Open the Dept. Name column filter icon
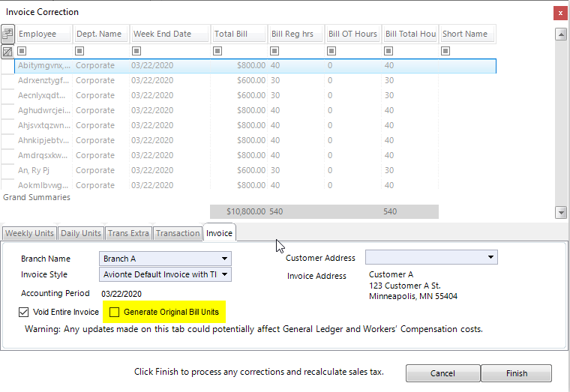570x392 pixels. pos(79,51)
